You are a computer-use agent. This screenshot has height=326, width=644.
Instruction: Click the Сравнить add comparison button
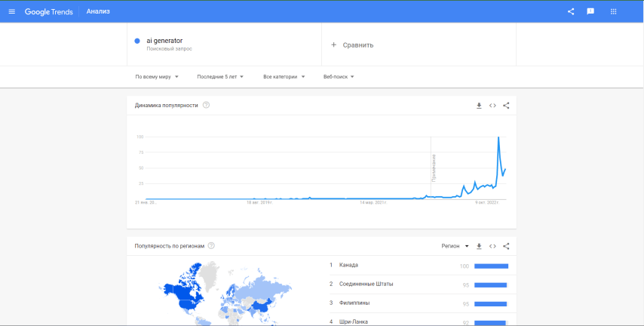coord(352,45)
